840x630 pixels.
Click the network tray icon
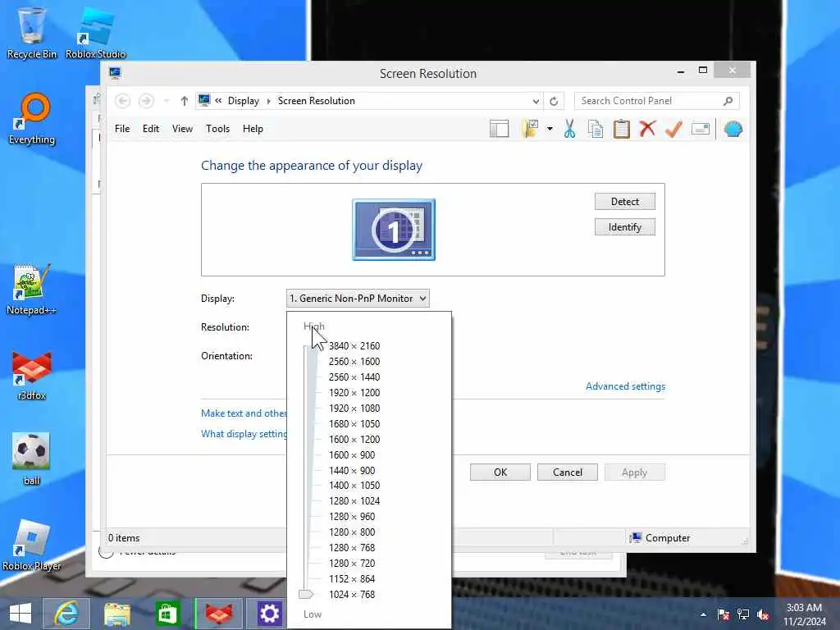click(x=743, y=614)
